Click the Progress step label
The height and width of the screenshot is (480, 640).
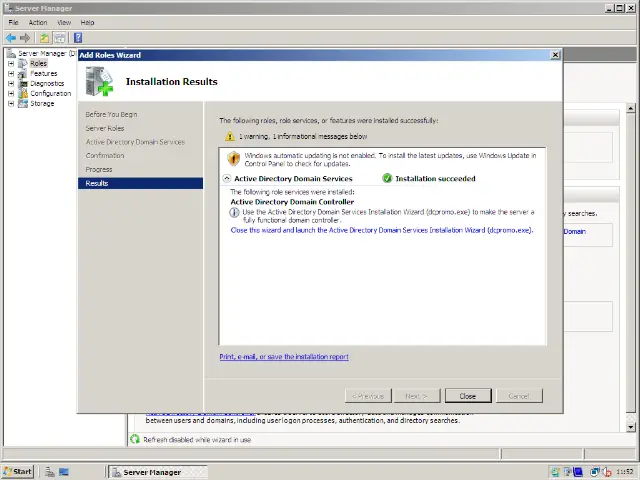(x=99, y=169)
